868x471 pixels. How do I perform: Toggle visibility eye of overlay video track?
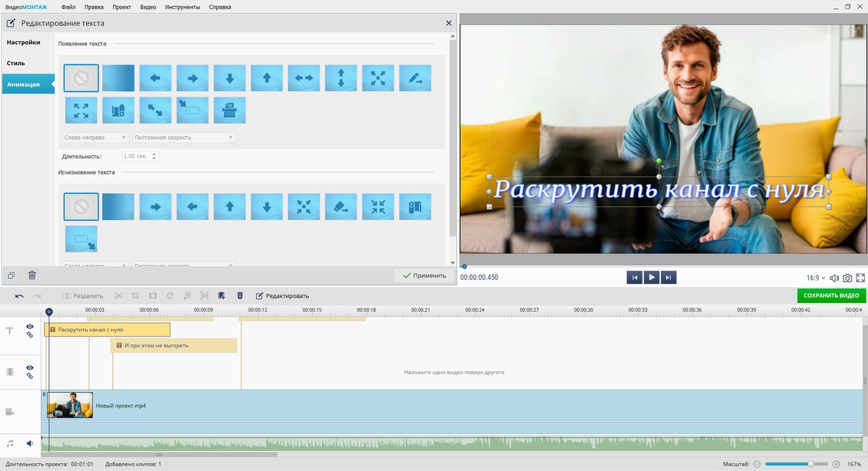(30, 368)
